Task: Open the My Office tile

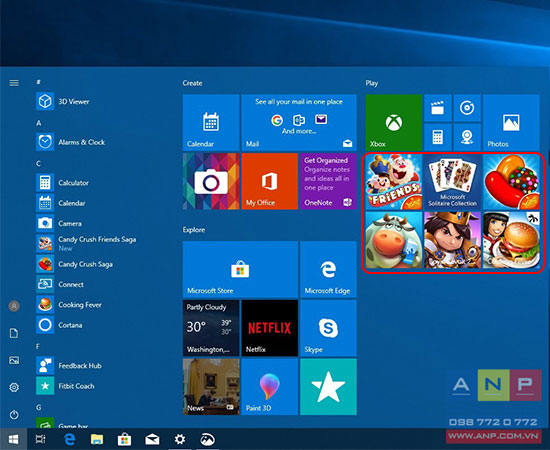Action: click(x=270, y=181)
